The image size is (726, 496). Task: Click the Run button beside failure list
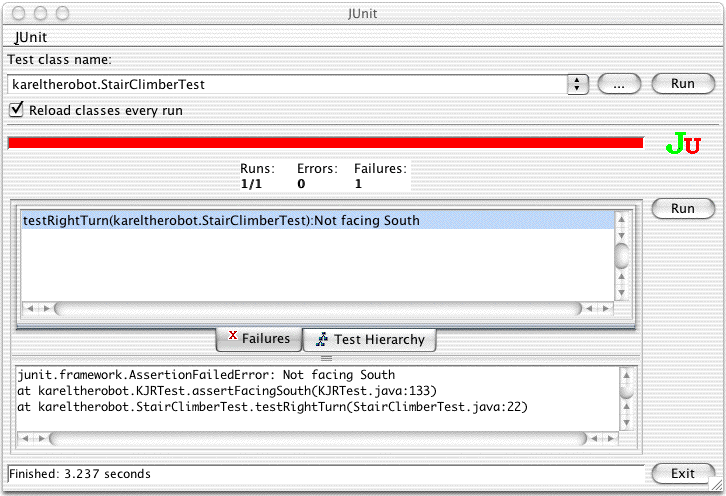pyautogui.click(x=682, y=209)
